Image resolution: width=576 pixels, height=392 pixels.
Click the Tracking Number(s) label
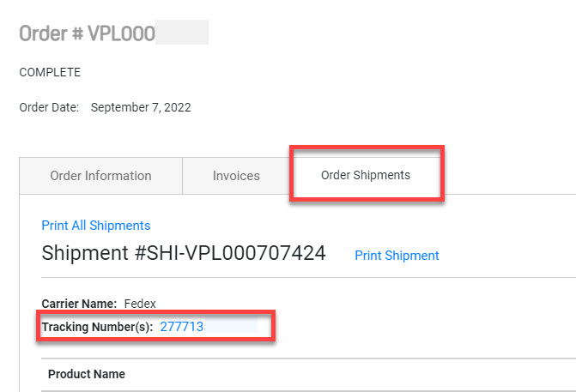click(x=97, y=327)
